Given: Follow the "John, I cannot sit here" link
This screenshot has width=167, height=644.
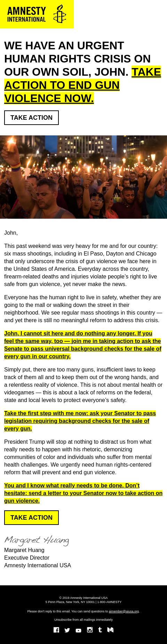Looking at the screenshot, I should tap(83, 345).
